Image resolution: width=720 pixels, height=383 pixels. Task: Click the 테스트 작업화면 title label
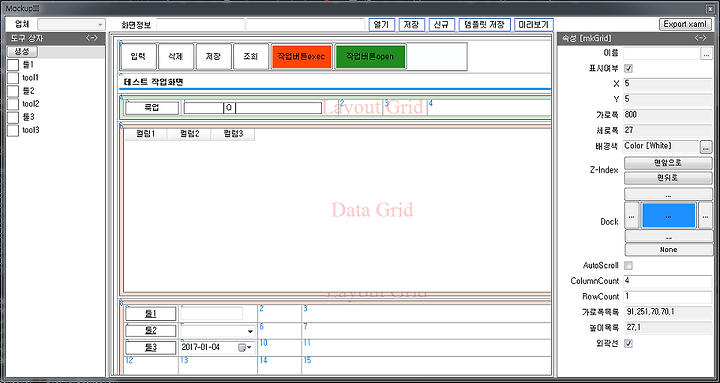[x=153, y=82]
